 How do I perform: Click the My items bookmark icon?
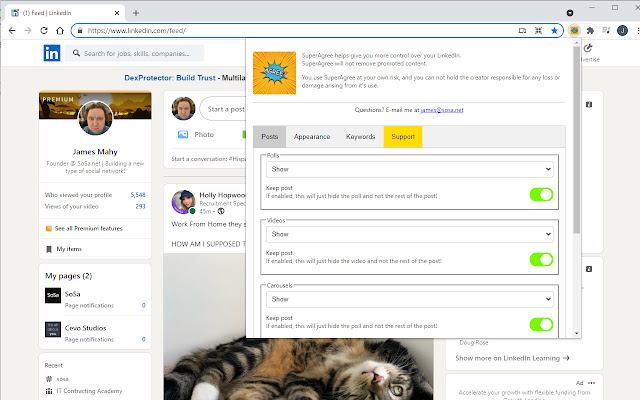(49, 249)
